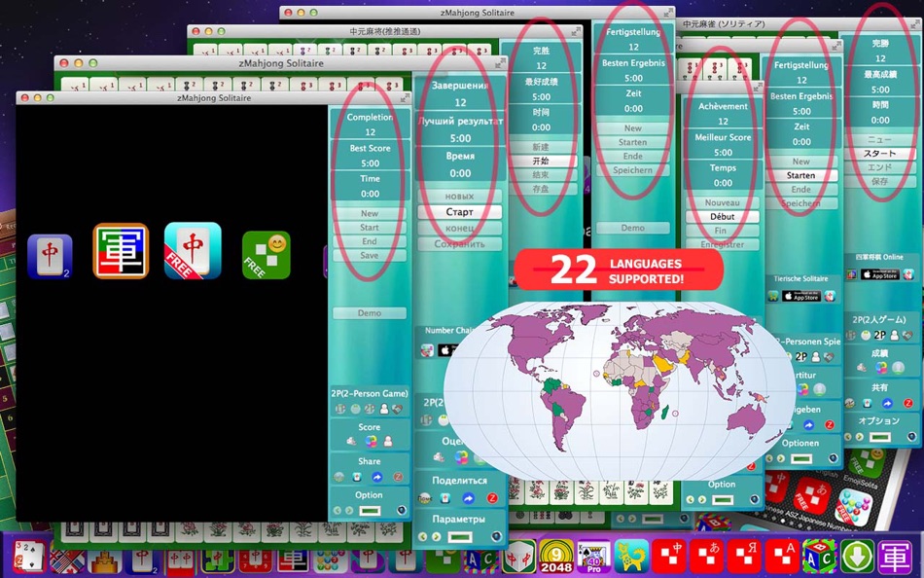Share via the red Z icon under Share

pyautogui.click(x=398, y=477)
